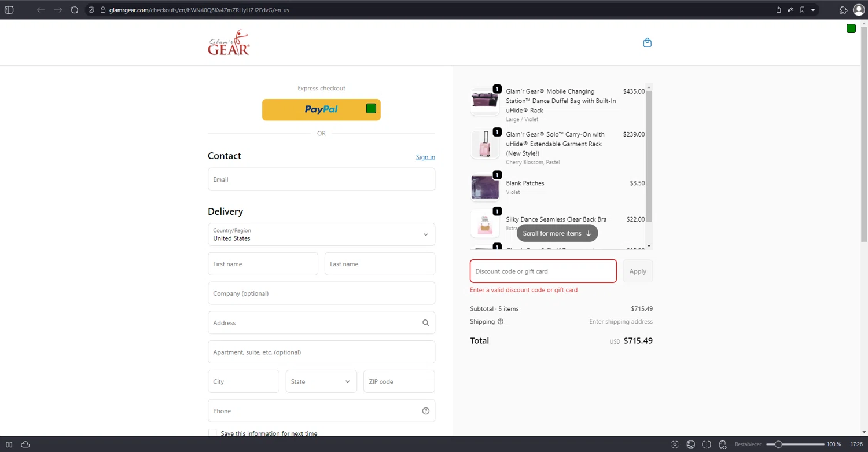The image size is (868, 452).
Task: Enable Save this information for next time
Action: point(212,433)
